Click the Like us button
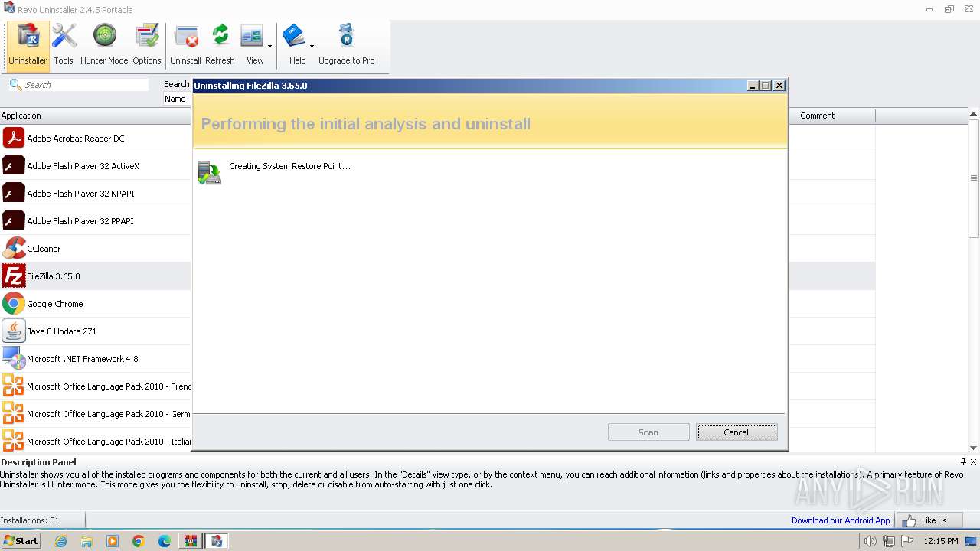 929,520
